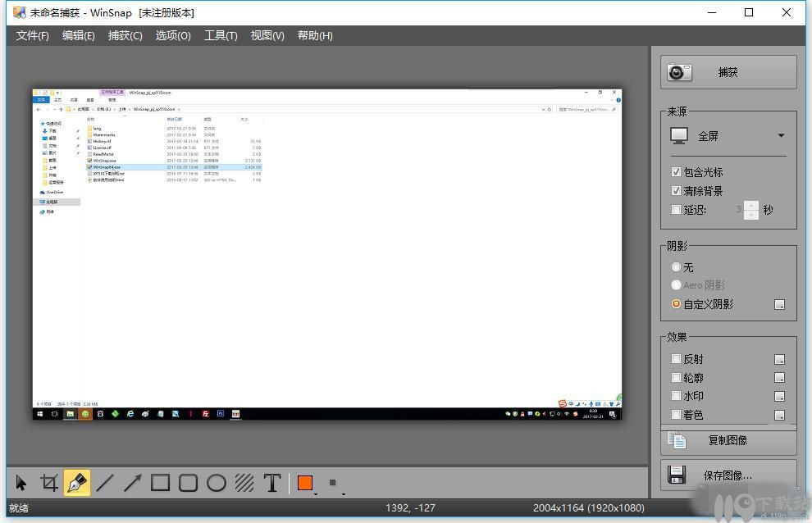Open the 视图(V) menu
Screen dimensions: 812x523
(x=267, y=36)
